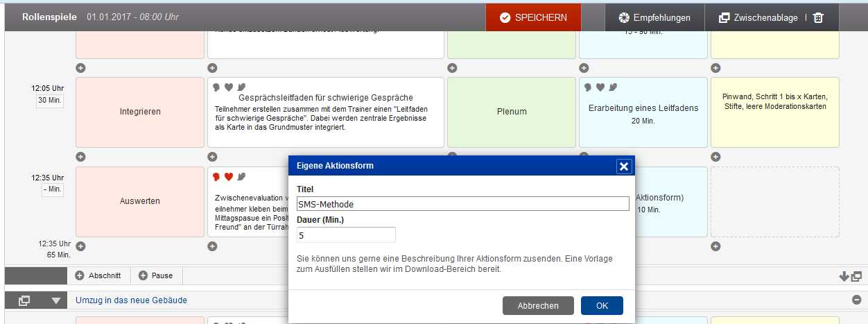Screen dimensions: 868x324
Task: Toggle head icon on Erarbeitung eines Leitfadens card
Action: 588,87
